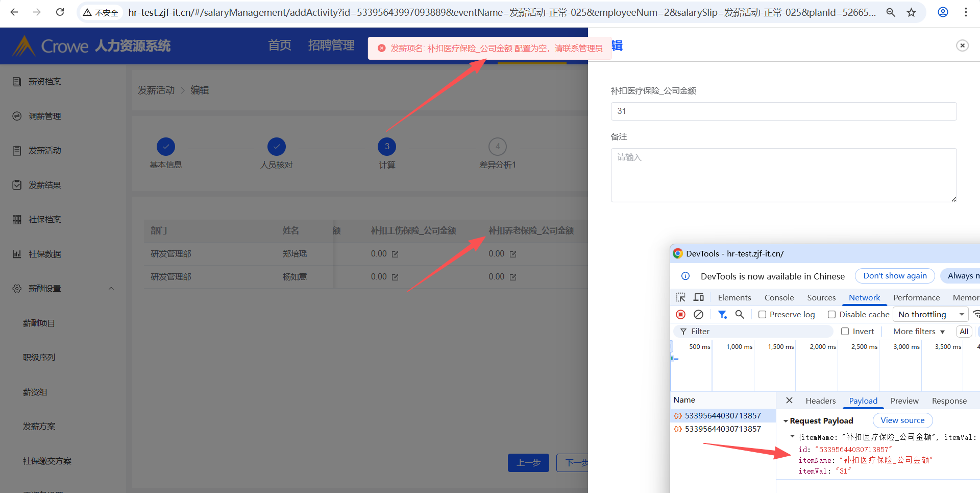Viewport: 980px width, 493px height.
Task: Reload the page in the browser
Action: tap(60, 12)
